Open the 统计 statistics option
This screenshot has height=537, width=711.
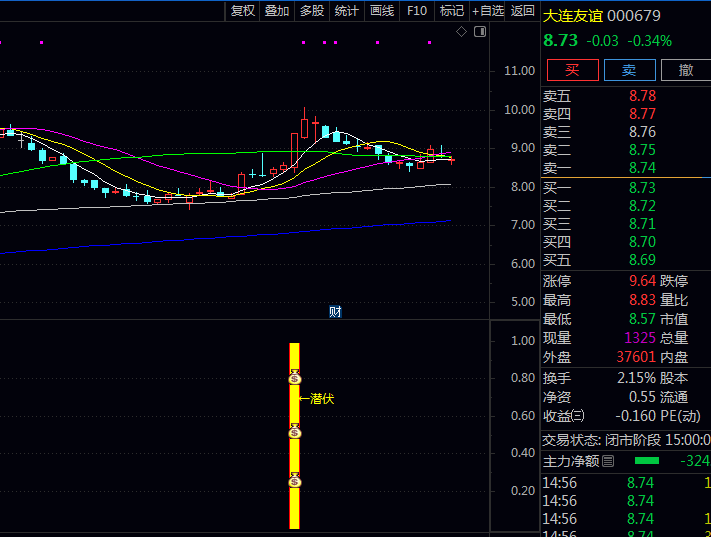(347, 11)
